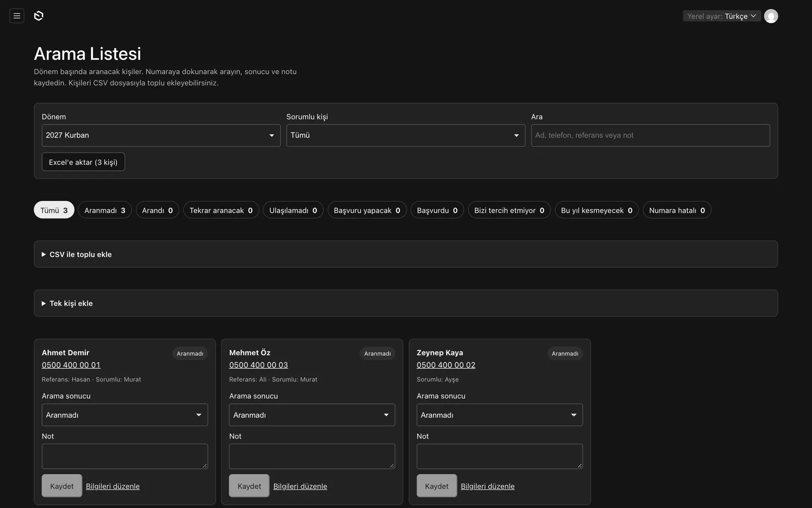The width and height of the screenshot is (812, 508).
Task: Open Bilgileri düzenle for Mehmet Öz
Action: click(300, 486)
